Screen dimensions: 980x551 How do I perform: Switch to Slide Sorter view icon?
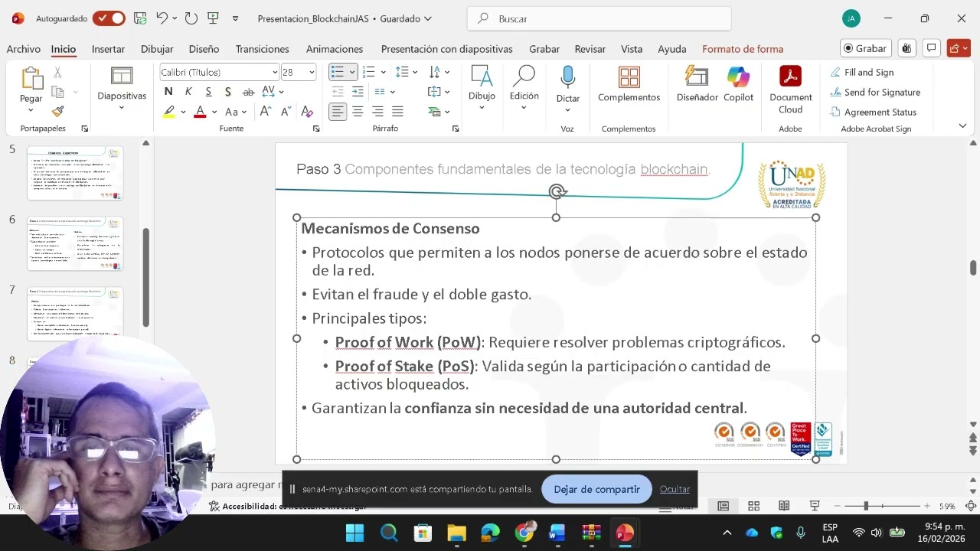[x=753, y=506]
